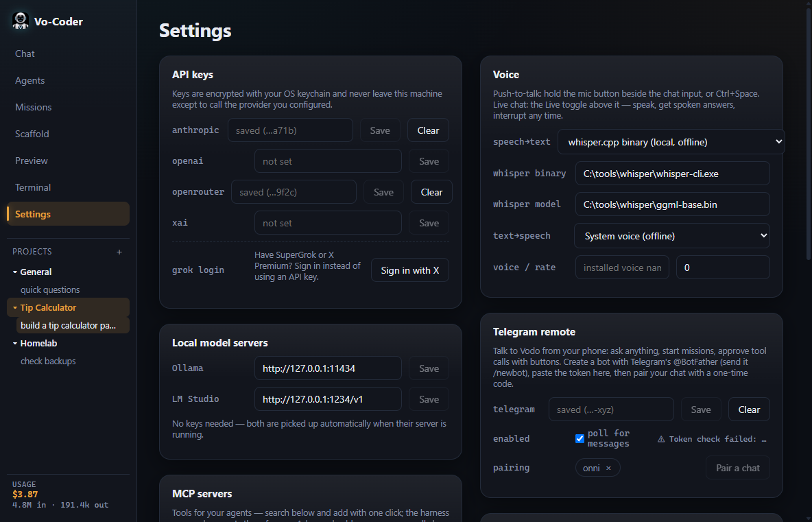
Task: Open the build a tip calculator chat
Action: tap(73, 326)
